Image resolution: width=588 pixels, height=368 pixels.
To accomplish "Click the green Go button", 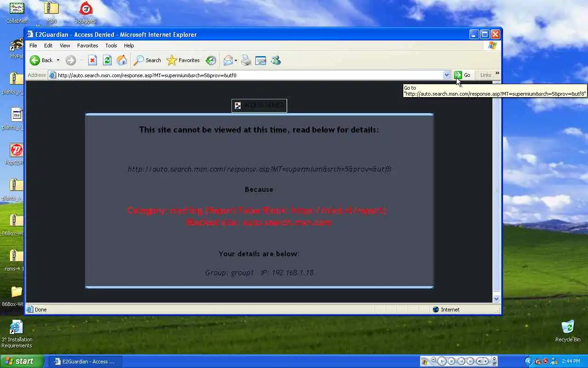I will [463, 75].
